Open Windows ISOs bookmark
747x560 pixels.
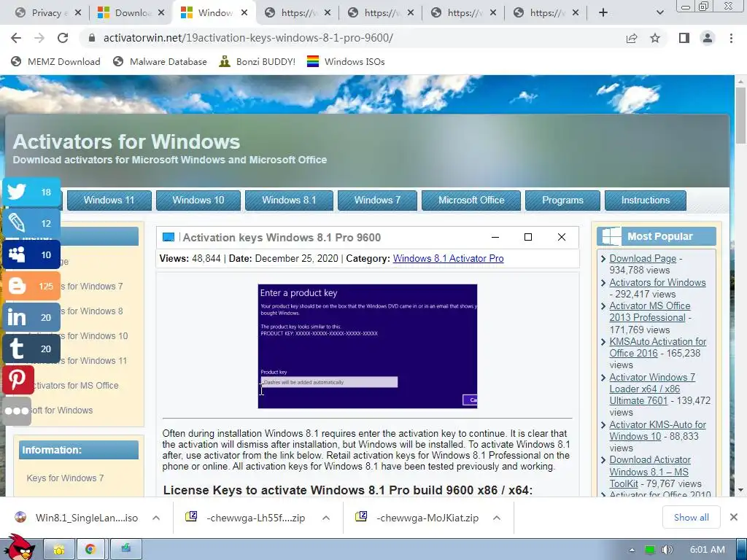(346, 61)
